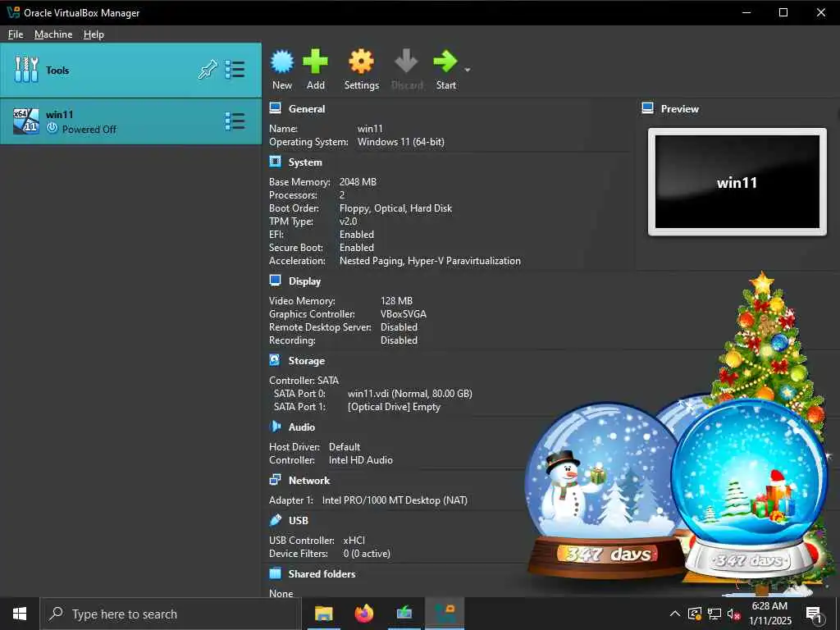Click the Network section icon
This screenshot has width=840, height=630.
tap(276, 479)
